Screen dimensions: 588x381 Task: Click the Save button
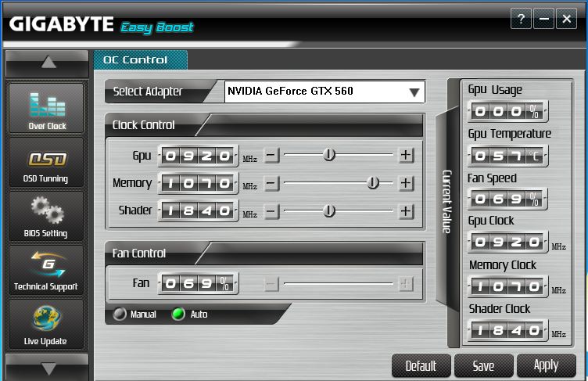point(484,365)
